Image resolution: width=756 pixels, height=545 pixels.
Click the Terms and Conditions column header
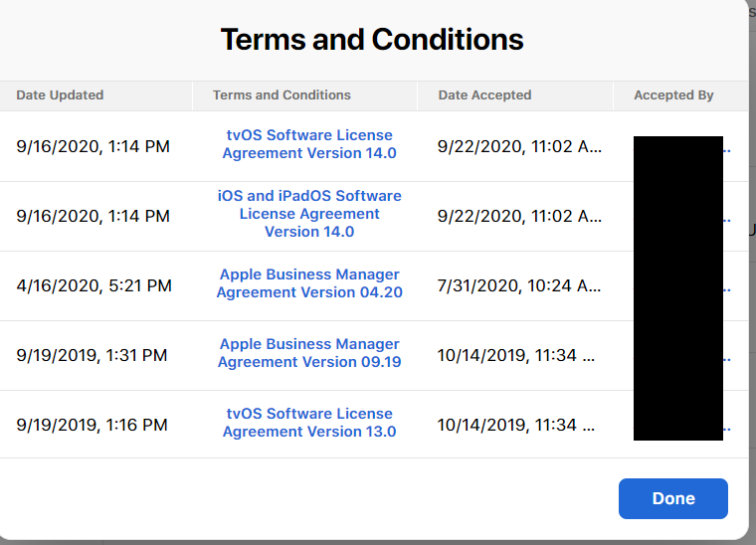tap(282, 95)
